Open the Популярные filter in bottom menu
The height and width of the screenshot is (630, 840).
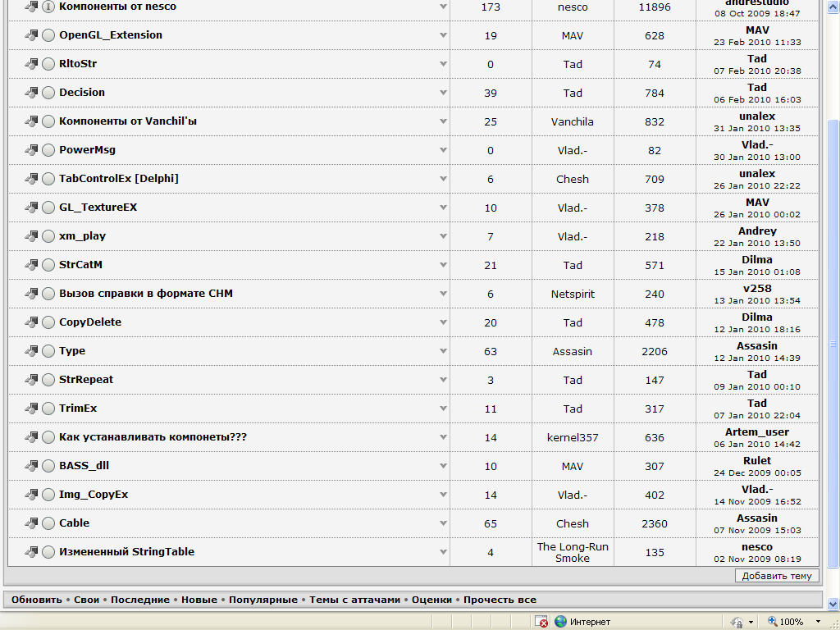pyautogui.click(x=262, y=600)
